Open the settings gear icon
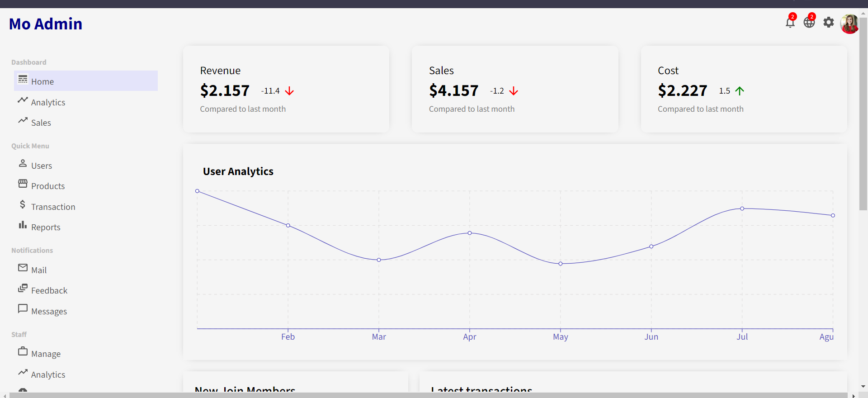 pos(828,23)
